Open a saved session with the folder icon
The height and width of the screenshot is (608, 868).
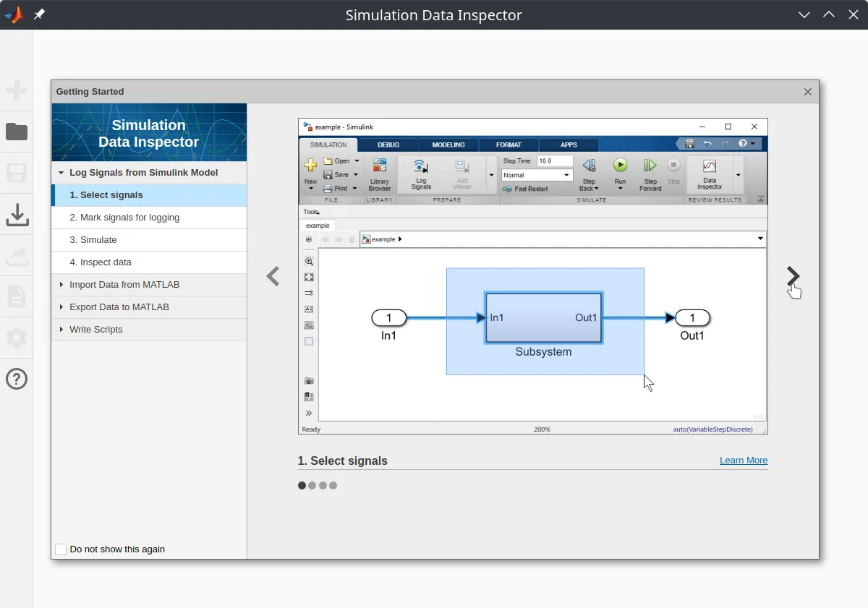coord(17,132)
